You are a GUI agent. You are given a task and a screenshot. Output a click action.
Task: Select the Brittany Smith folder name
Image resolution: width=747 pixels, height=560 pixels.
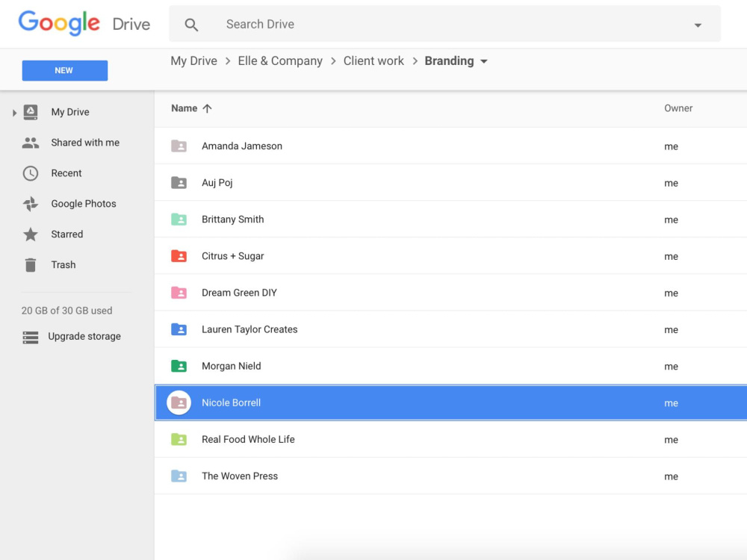click(232, 219)
